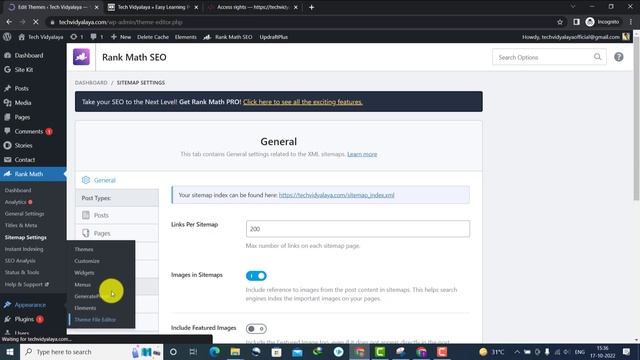Select Menus in the Appearance flyout
Image resolution: width=640 pixels, height=360 pixels.
click(82, 284)
